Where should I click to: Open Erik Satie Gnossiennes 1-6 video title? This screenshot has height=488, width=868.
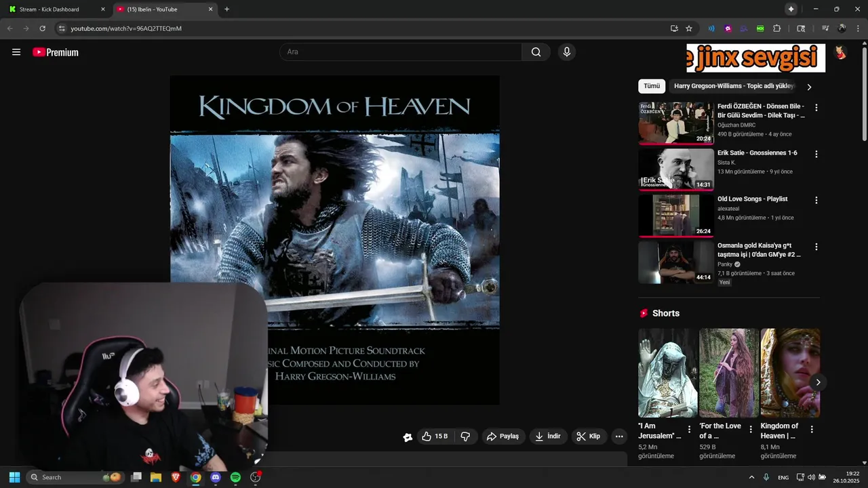[x=757, y=153]
